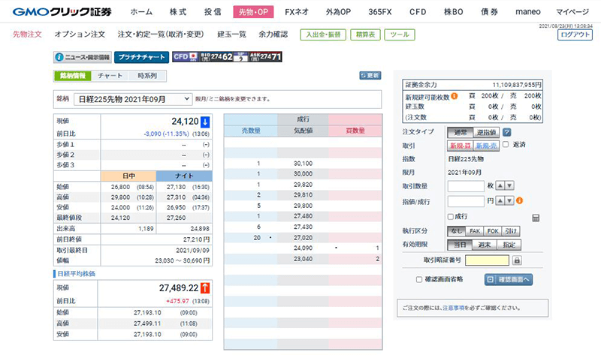Check the 確認画面省略 option
Screen dimensions: 601x364
click(x=419, y=279)
